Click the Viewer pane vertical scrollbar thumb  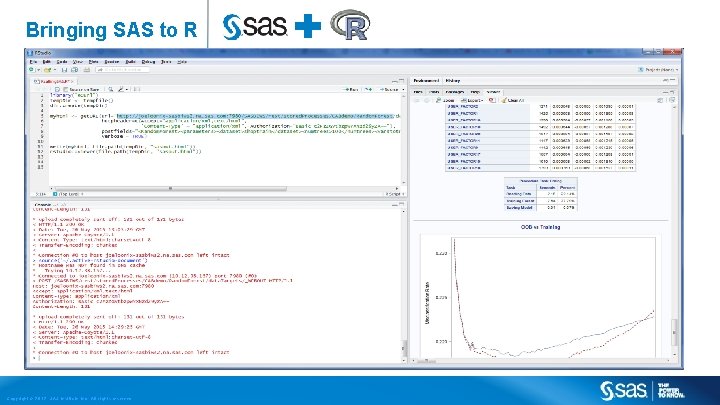click(674, 332)
